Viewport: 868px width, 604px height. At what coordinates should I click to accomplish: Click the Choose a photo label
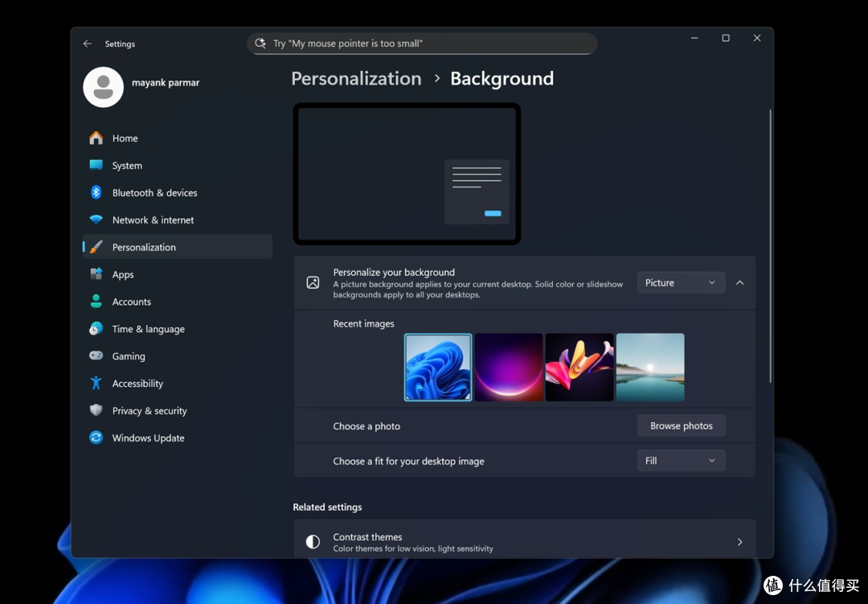tap(366, 426)
